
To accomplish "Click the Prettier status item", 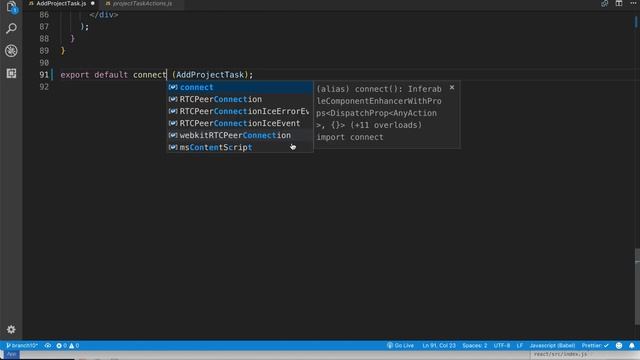I will (x=595, y=345).
